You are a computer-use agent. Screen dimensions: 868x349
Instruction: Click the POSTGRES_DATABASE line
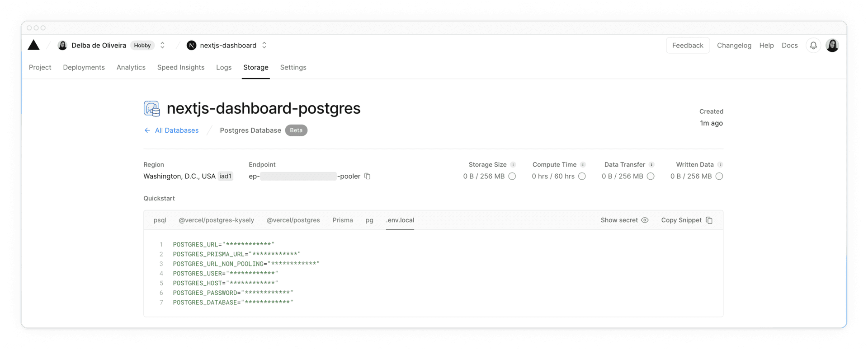[x=233, y=302]
